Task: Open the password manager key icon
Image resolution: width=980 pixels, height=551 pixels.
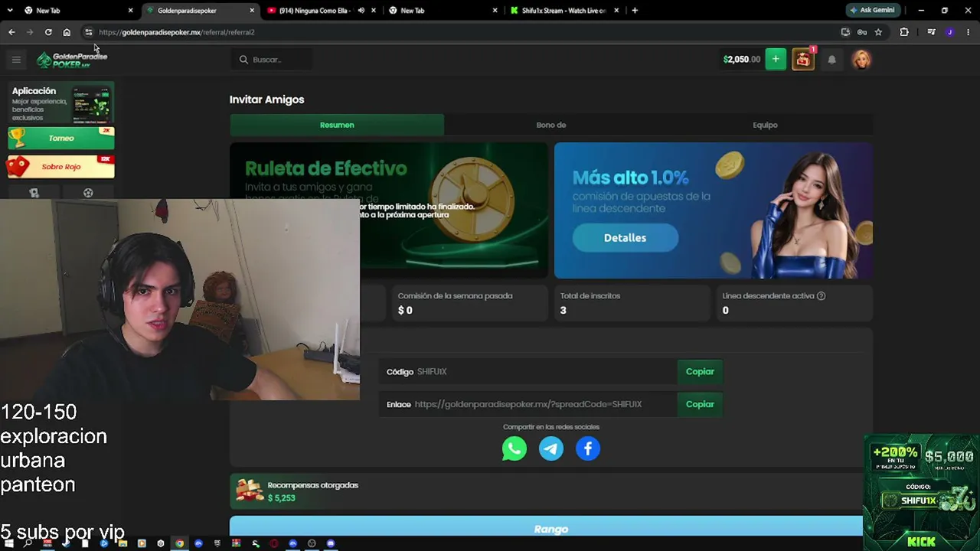Action: (x=861, y=32)
